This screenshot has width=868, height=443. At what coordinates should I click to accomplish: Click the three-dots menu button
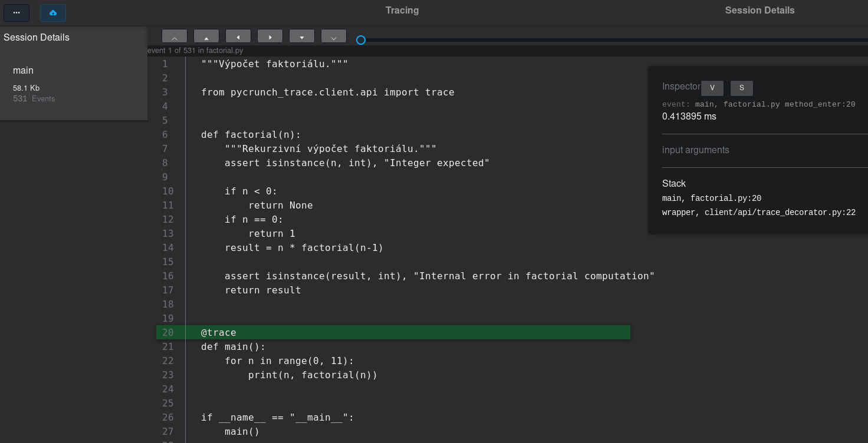point(17,12)
